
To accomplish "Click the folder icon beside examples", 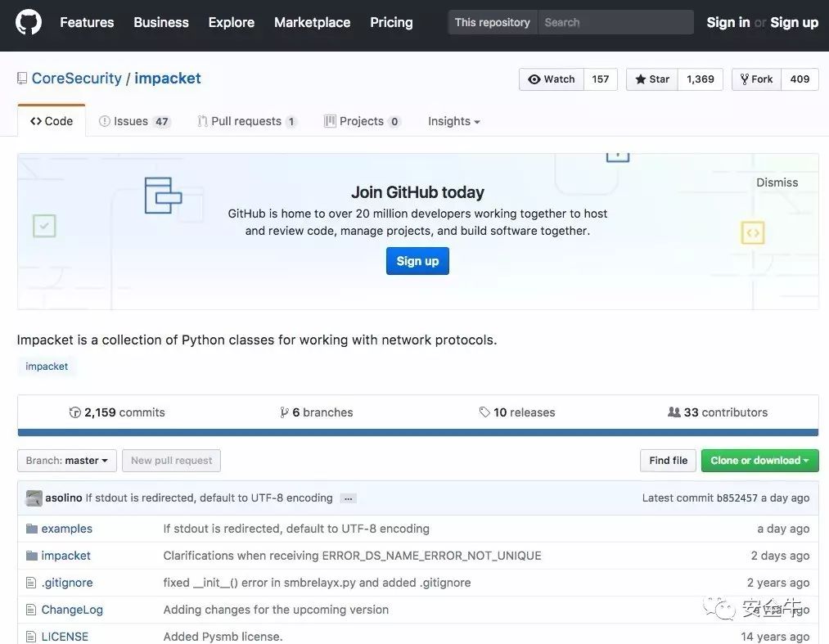I will pyautogui.click(x=32, y=529).
